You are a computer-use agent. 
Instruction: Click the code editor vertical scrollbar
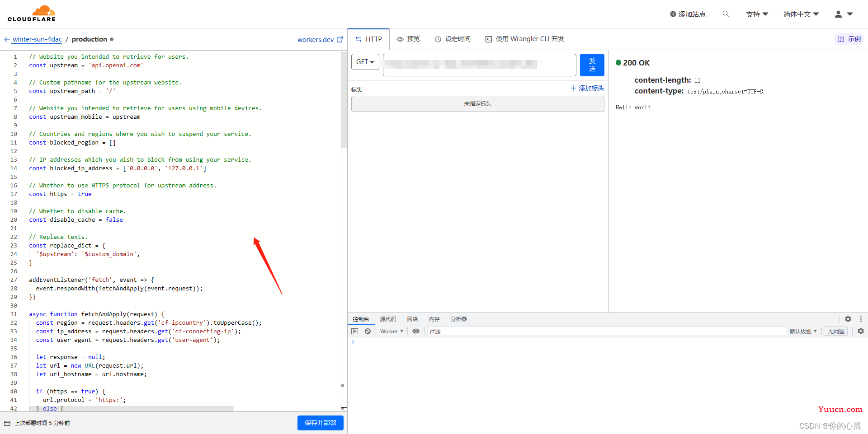pyautogui.click(x=344, y=100)
